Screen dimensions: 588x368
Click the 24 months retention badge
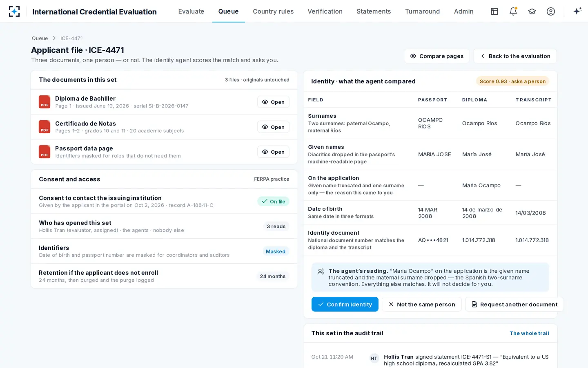(272, 276)
